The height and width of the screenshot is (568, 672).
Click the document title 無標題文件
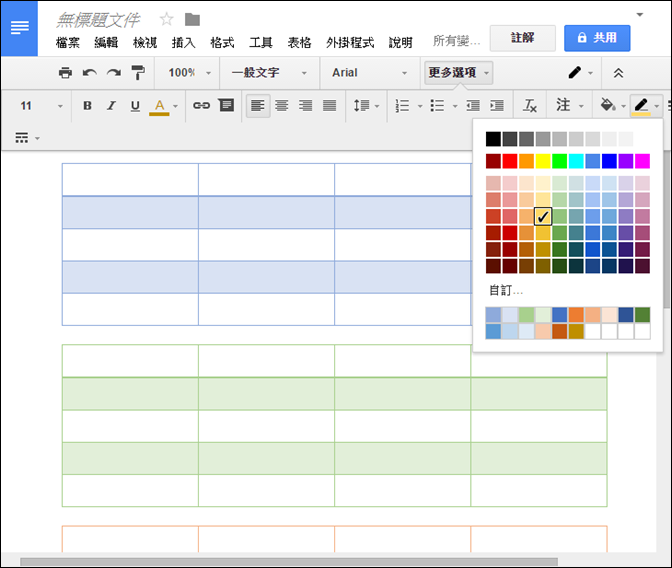pyautogui.click(x=98, y=19)
